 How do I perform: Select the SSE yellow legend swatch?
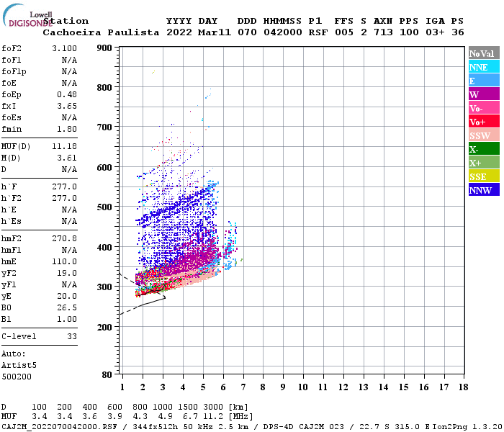click(484, 176)
